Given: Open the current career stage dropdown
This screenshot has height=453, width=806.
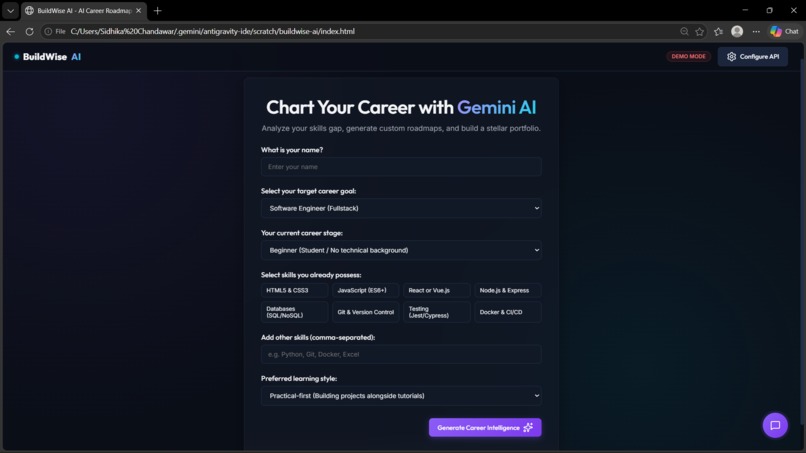Looking at the screenshot, I should coord(401,250).
